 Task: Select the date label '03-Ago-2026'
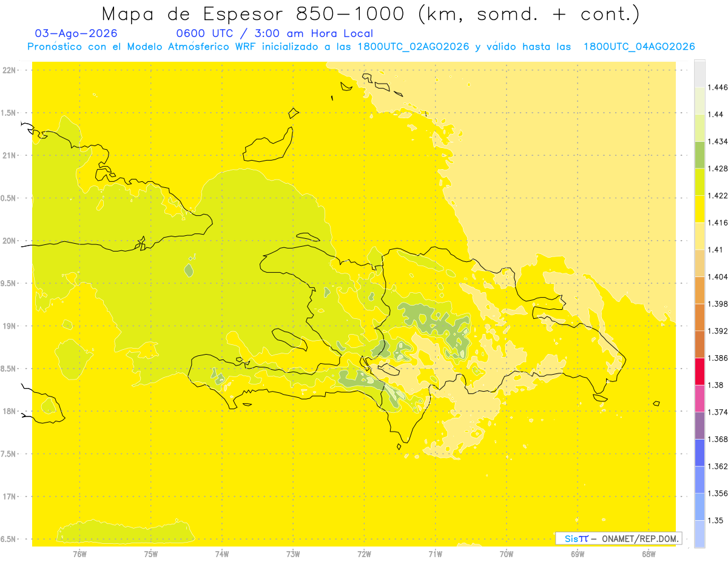(x=76, y=33)
